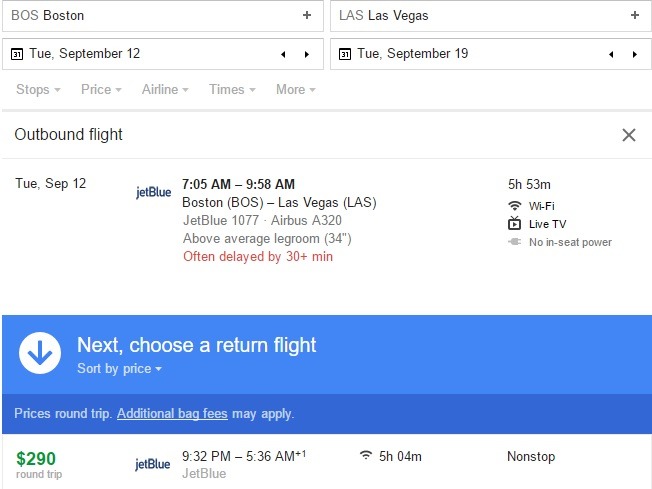Screen dimensions: 652x489
Task: Add another origin with Boston plus icon
Action: tap(307, 15)
